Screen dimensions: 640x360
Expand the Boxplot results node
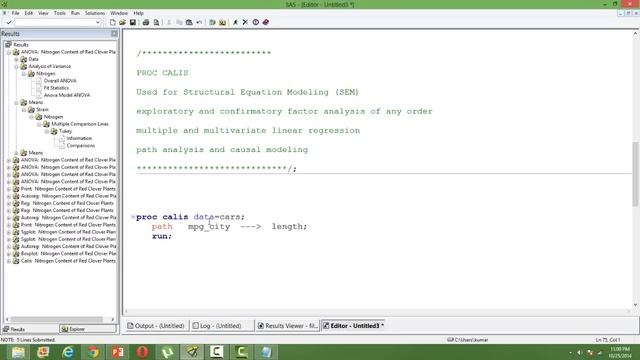click(x=9, y=253)
